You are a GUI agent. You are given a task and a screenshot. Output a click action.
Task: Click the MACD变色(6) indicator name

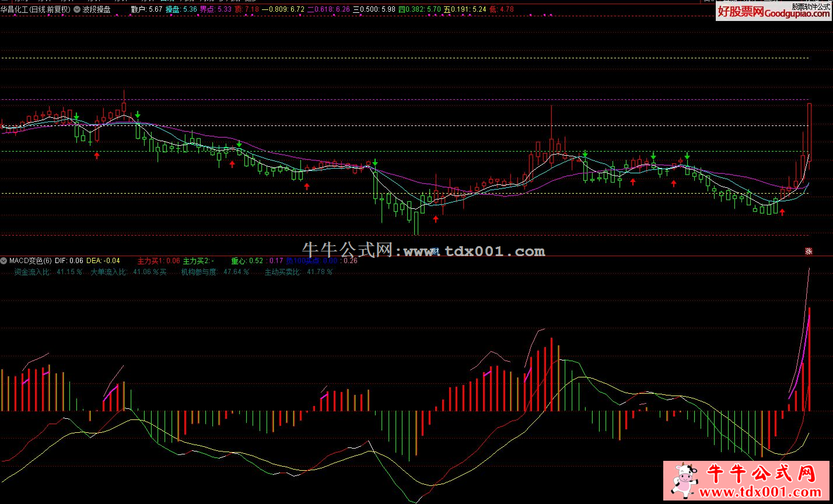point(30,261)
